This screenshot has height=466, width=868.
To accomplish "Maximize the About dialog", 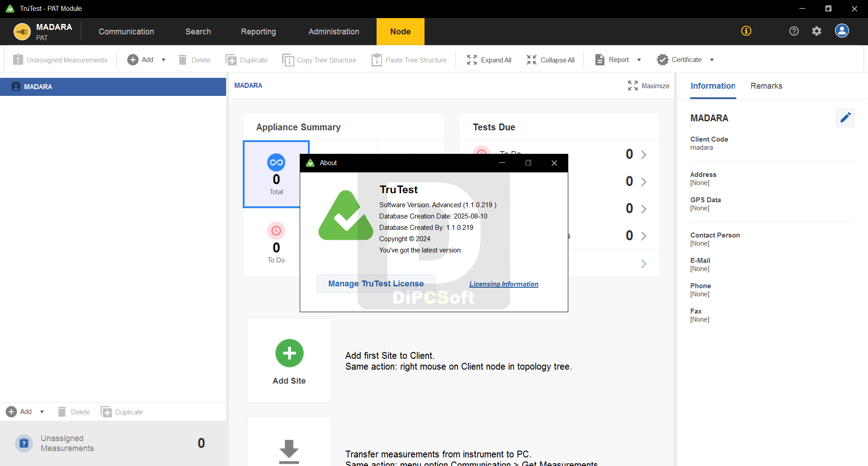I will click(x=528, y=163).
